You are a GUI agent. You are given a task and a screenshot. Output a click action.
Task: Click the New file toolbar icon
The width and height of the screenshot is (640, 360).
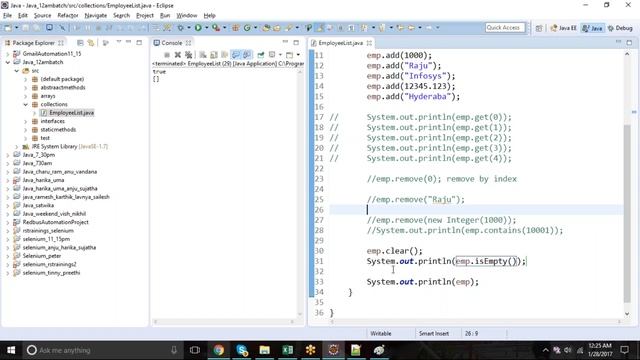point(8,28)
